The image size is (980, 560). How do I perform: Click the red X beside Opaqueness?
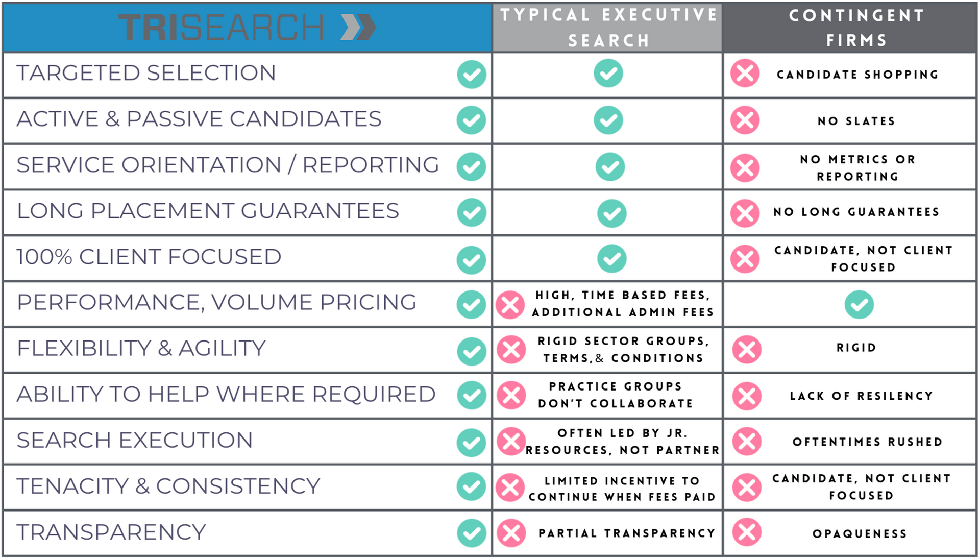click(x=747, y=532)
